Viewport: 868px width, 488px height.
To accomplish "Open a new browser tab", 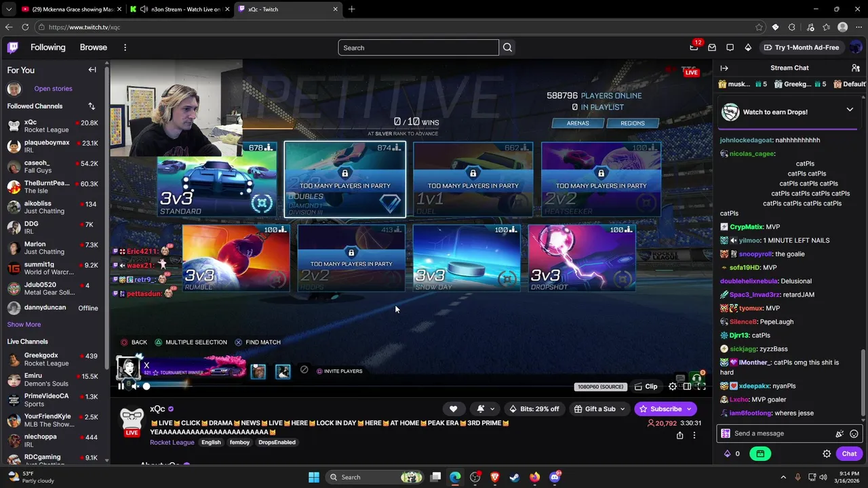I will (x=351, y=9).
